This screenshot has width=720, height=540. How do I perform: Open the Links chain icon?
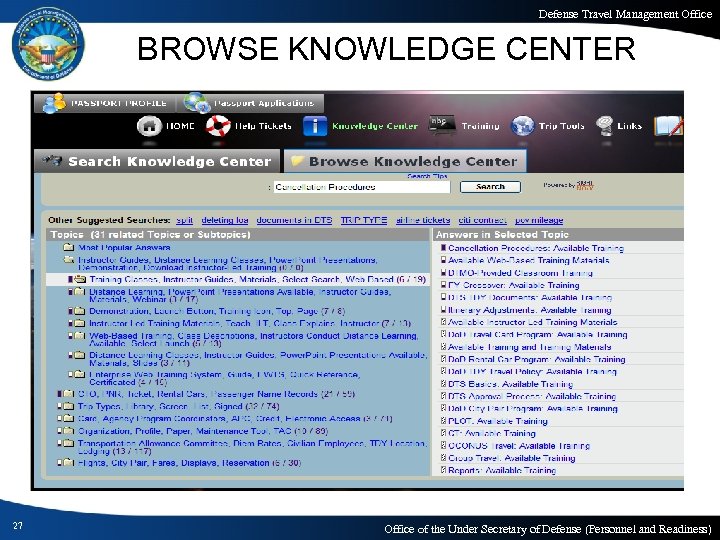click(x=604, y=126)
